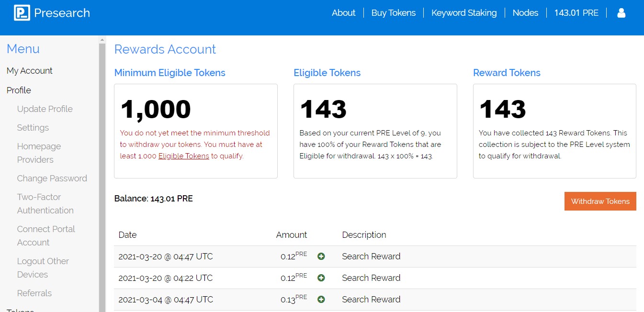Click Search Reward description for 2021-03-04
Image resolution: width=644 pixels, height=312 pixels.
coord(371,300)
